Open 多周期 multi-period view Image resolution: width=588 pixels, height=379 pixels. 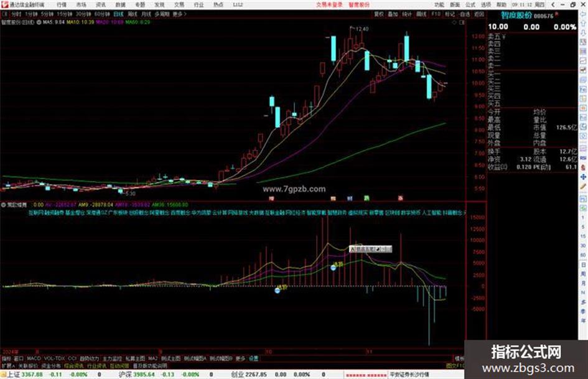tap(162, 14)
